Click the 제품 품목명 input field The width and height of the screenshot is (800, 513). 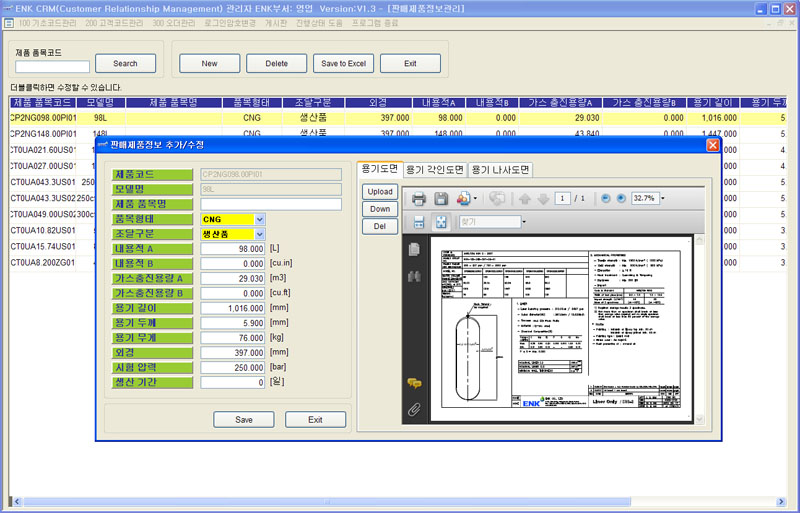point(271,205)
